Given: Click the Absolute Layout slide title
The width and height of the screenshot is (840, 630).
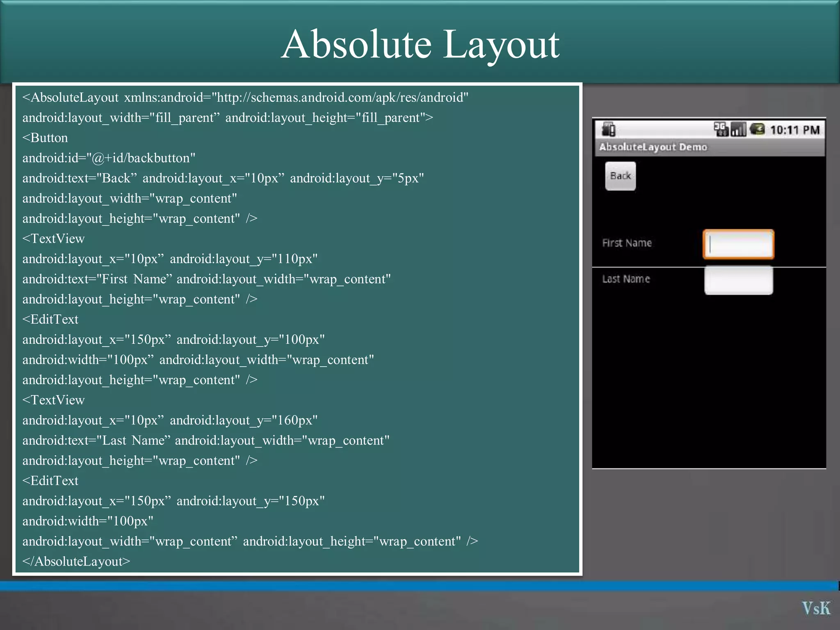Looking at the screenshot, I should [420, 44].
